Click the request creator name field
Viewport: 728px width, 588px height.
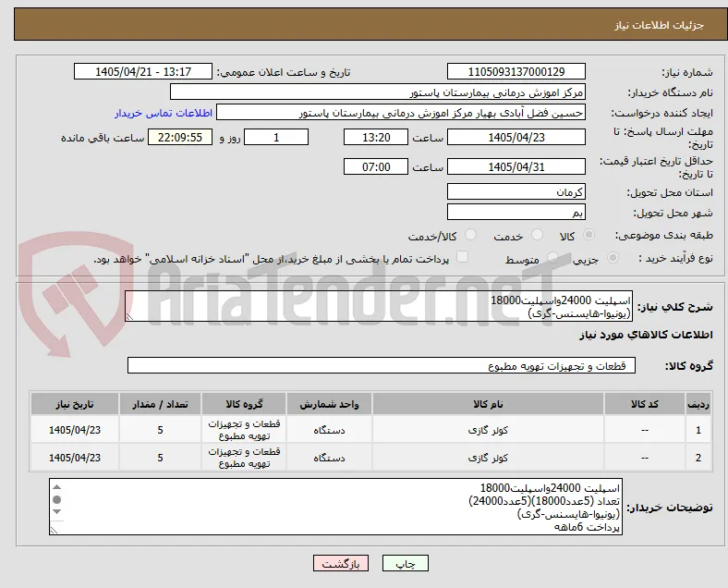click(401, 113)
